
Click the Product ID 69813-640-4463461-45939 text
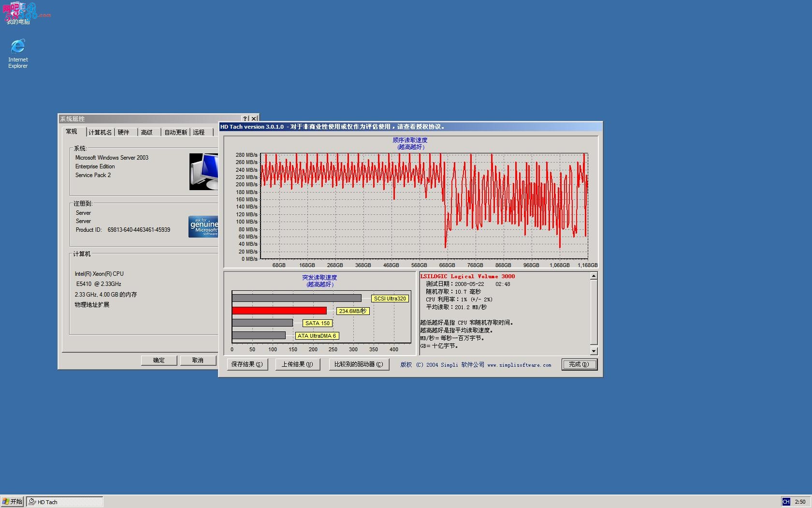[123, 230]
